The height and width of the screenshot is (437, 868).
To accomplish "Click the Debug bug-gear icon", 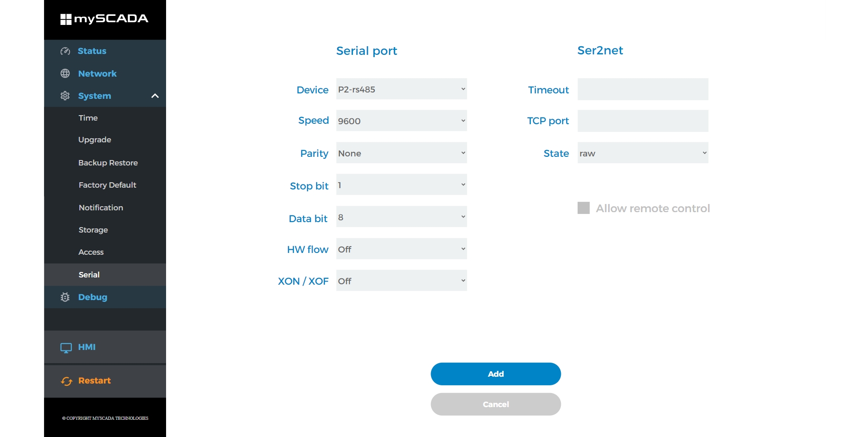I will [x=65, y=297].
